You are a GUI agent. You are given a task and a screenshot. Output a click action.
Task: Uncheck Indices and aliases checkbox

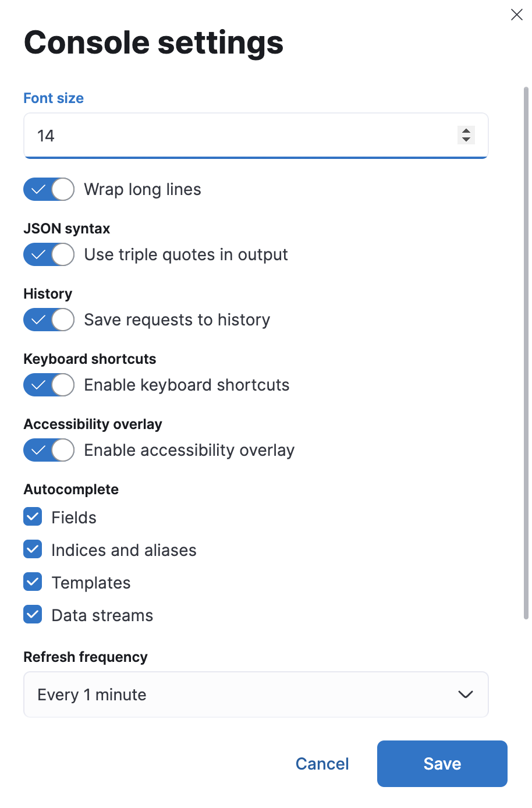[x=33, y=550]
